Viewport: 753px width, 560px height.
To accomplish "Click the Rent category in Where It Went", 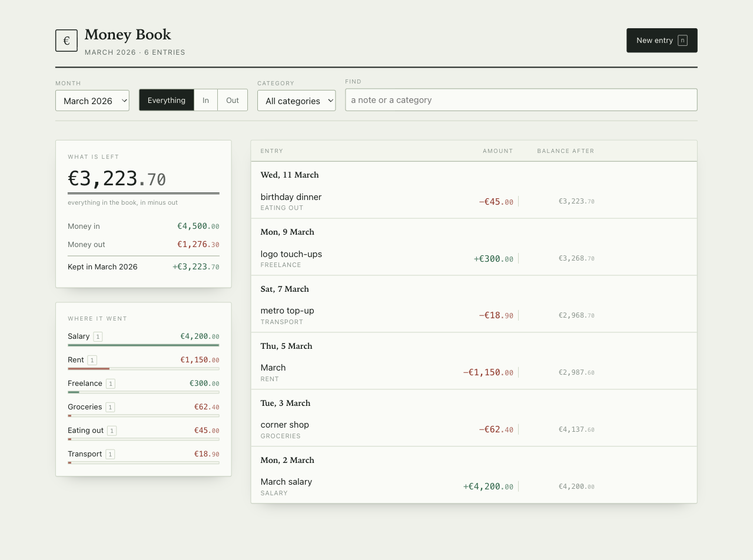I will pos(75,360).
